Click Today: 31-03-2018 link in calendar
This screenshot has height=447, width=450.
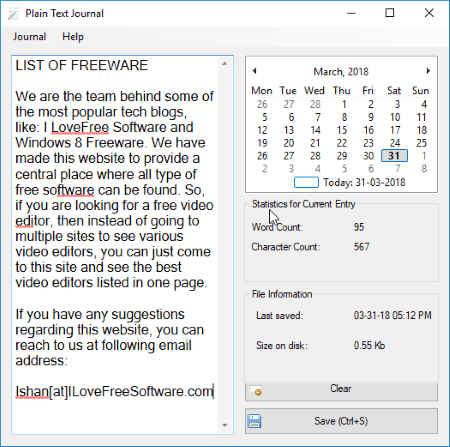click(364, 182)
